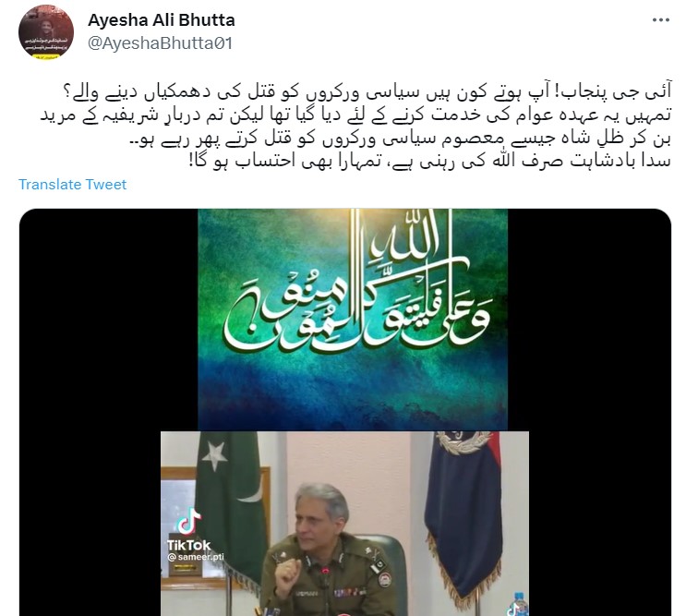Open the police officer clip in the video
The width and height of the screenshot is (686, 616).
(344, 524)
